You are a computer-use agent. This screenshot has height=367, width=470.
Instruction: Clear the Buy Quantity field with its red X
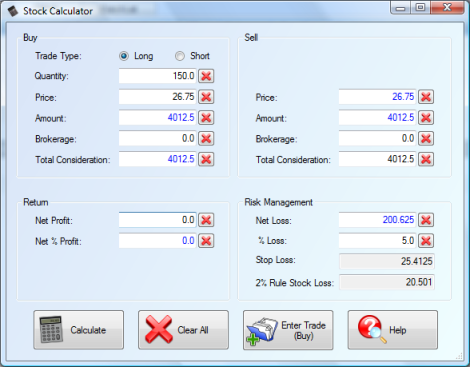point(206,76)
